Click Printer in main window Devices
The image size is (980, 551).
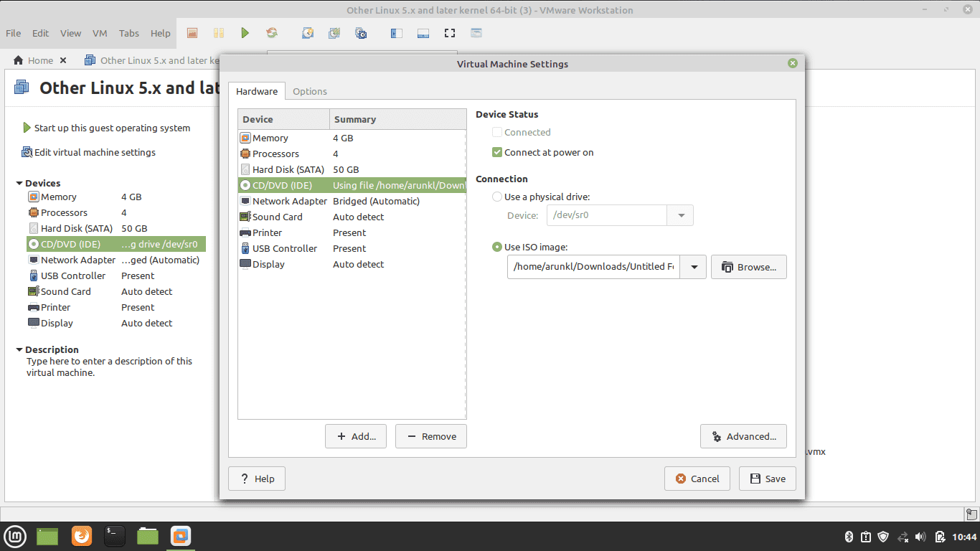[116, 307]
